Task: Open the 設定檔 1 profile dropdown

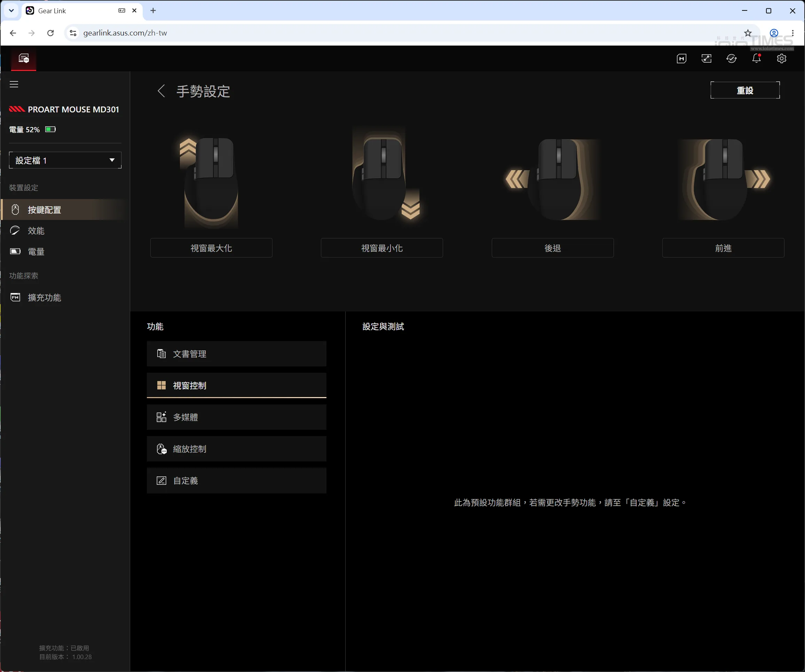Action: coord(65,160)
